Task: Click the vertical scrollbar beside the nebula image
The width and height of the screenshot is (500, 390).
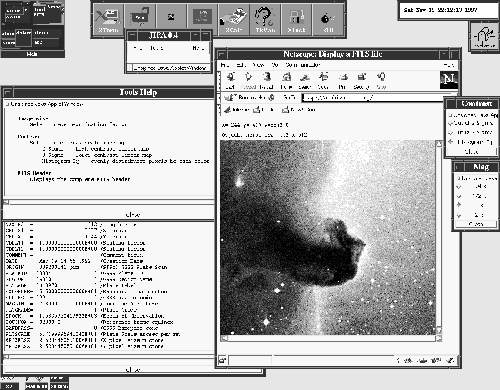Action: point(439,237)
